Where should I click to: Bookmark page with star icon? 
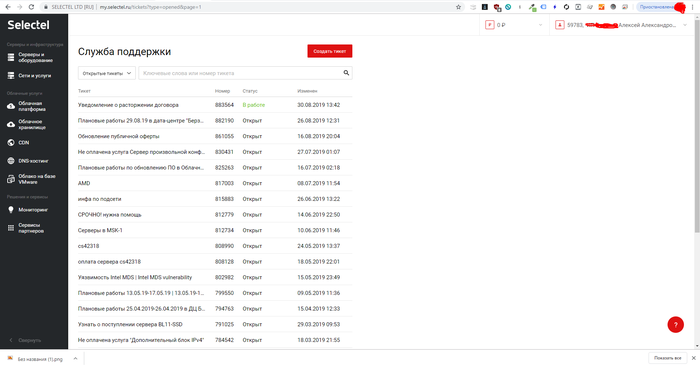458,7
